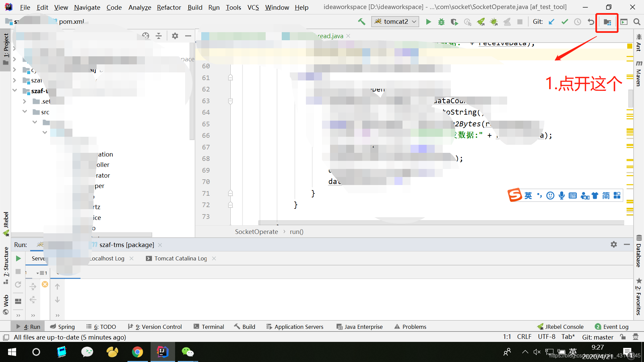Click the Build project hammer icon
The image size is (644, 362).
pyautogui.click(x=361, y=22)
